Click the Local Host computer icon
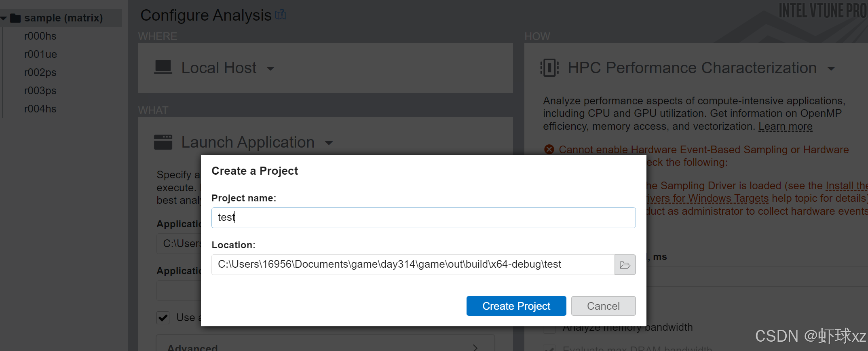Image resolution: width=868 pixels, height=351 pixels. pos(163,68)
